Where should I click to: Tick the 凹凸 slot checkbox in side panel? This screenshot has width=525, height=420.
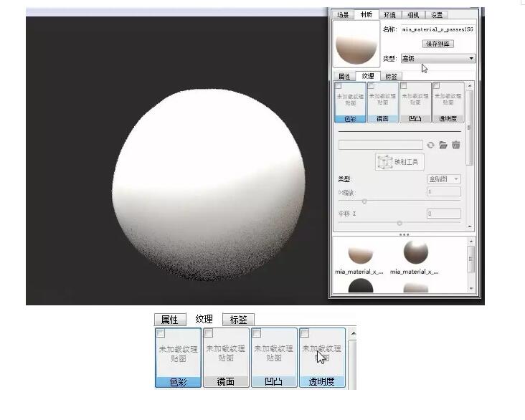(404, 86)
